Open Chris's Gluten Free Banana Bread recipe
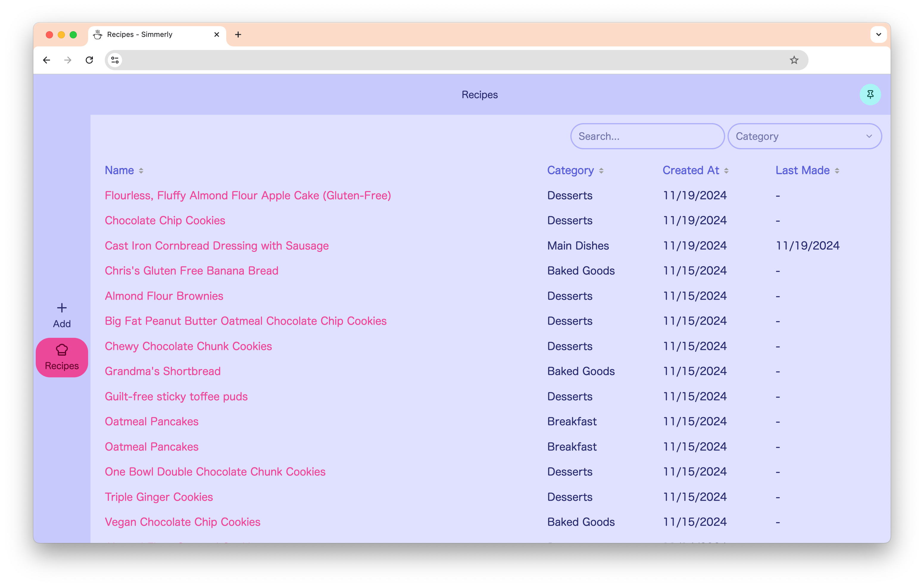Viewport: 924px width, 587px height. (191, 270)
